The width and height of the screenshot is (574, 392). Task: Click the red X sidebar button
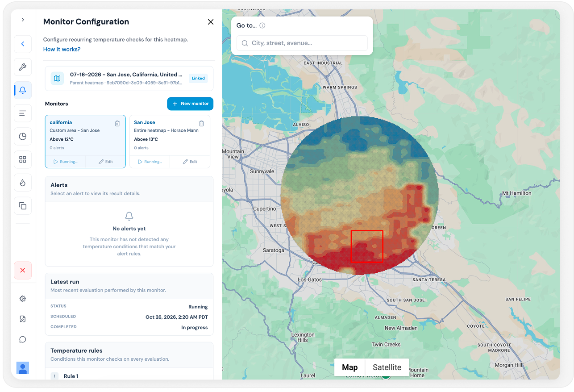coord(23,271)
